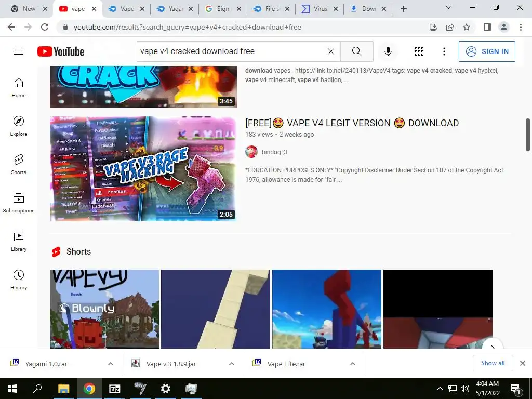
Task: Toggle the browser side panel
Action: tap(487, 27)
